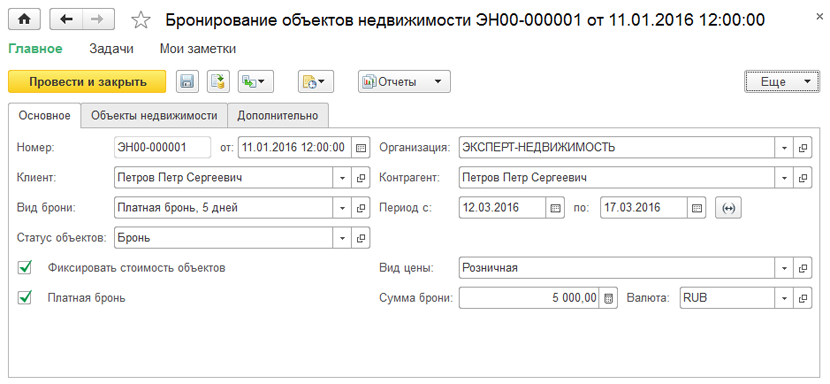
Task: Open the Дополнительно tab
Action: (278, 115)
